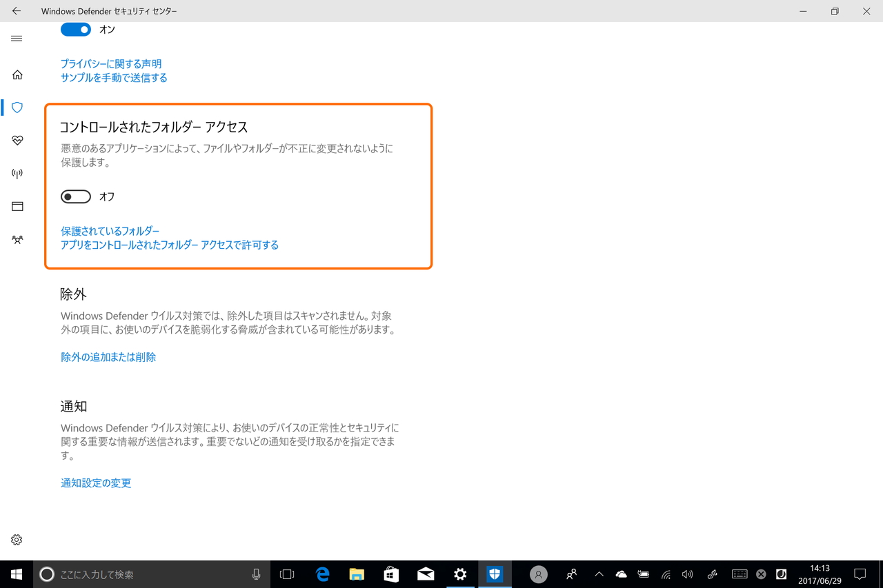
Task: Open family options from the sidebar
Action: 17,239
